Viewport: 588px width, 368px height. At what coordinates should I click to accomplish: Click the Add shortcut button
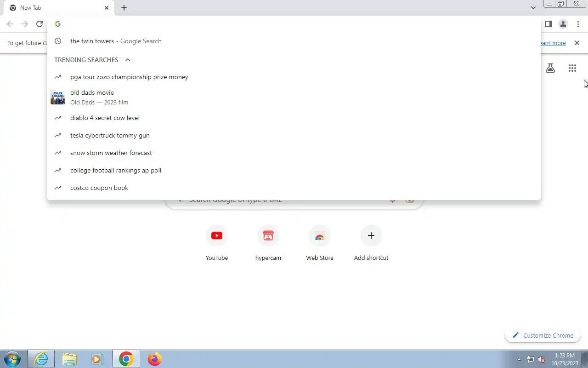371,243
